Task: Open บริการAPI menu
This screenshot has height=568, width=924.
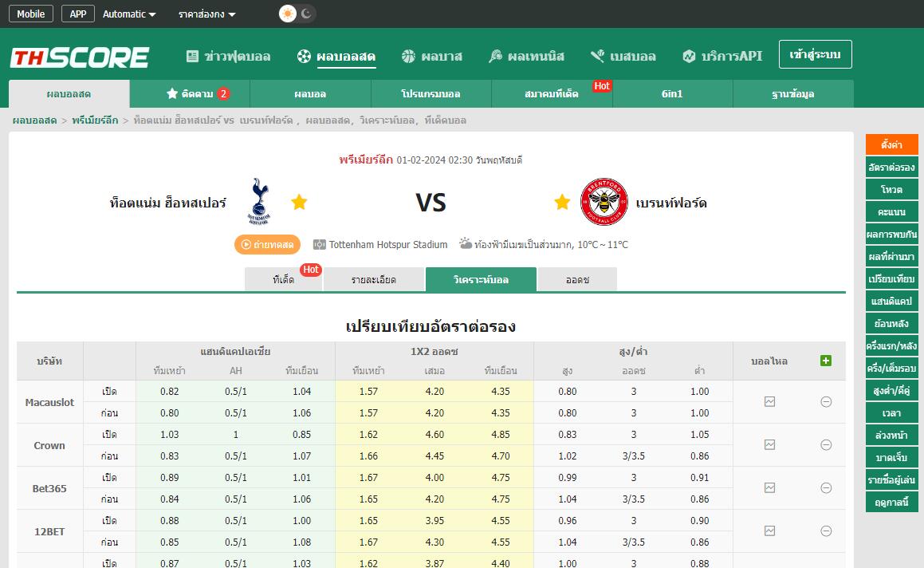Action: [722, 56]
